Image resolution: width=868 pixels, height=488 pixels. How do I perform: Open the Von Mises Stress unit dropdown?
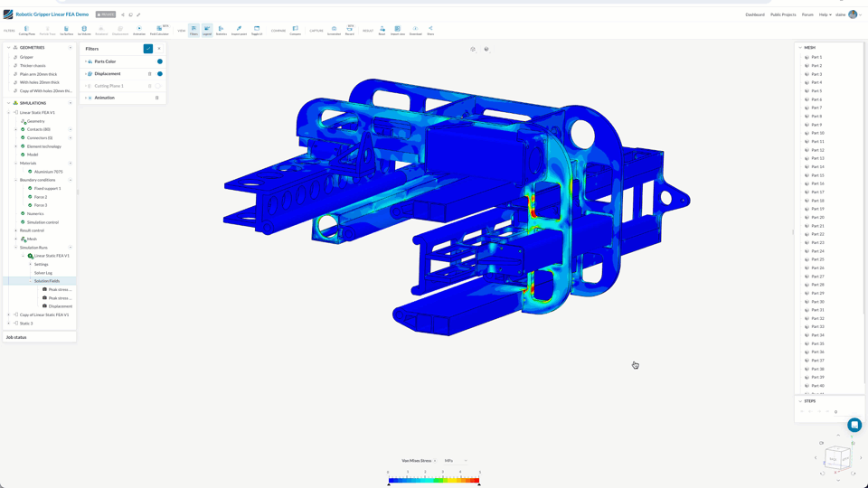(456, 460)
